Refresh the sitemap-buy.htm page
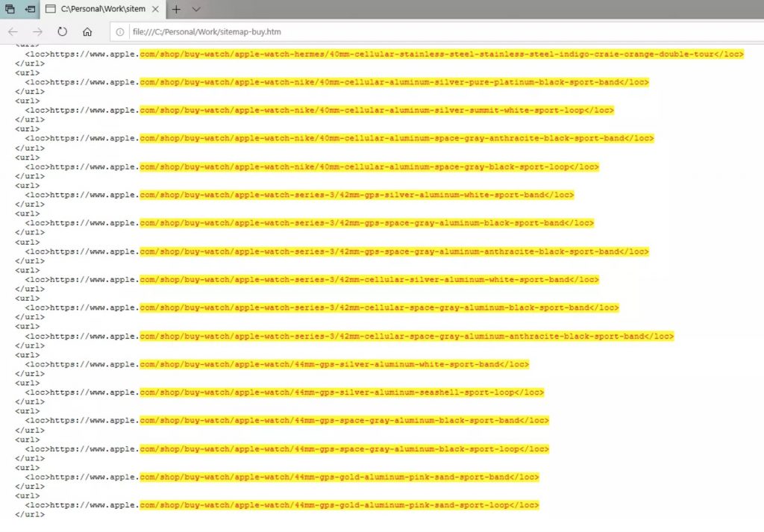The image size is (764, 532). tap(63, 32)
